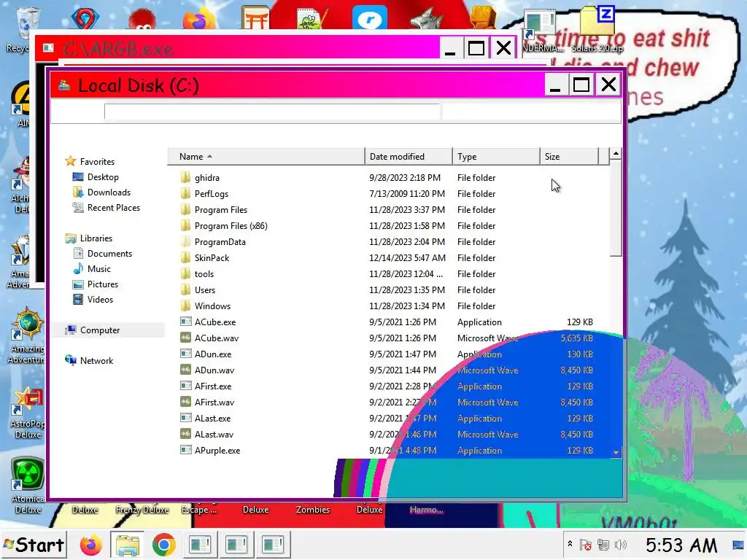Click ACube.exe size 129 KB
The image size is (747, 560).
tap(580, 322)
